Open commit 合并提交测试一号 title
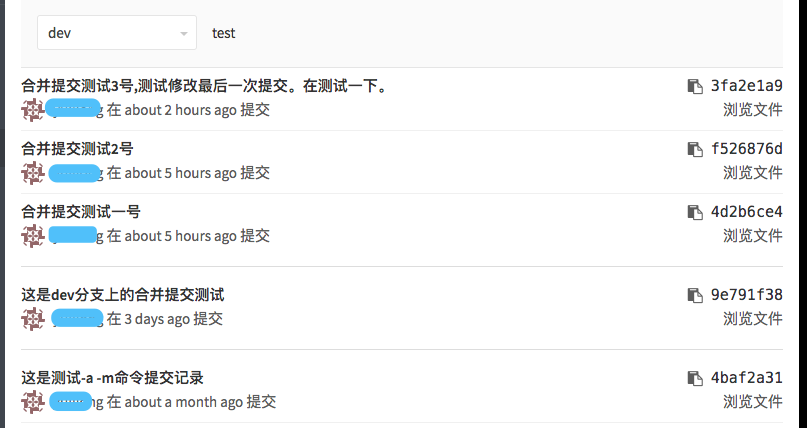 [x=81, y=212]
